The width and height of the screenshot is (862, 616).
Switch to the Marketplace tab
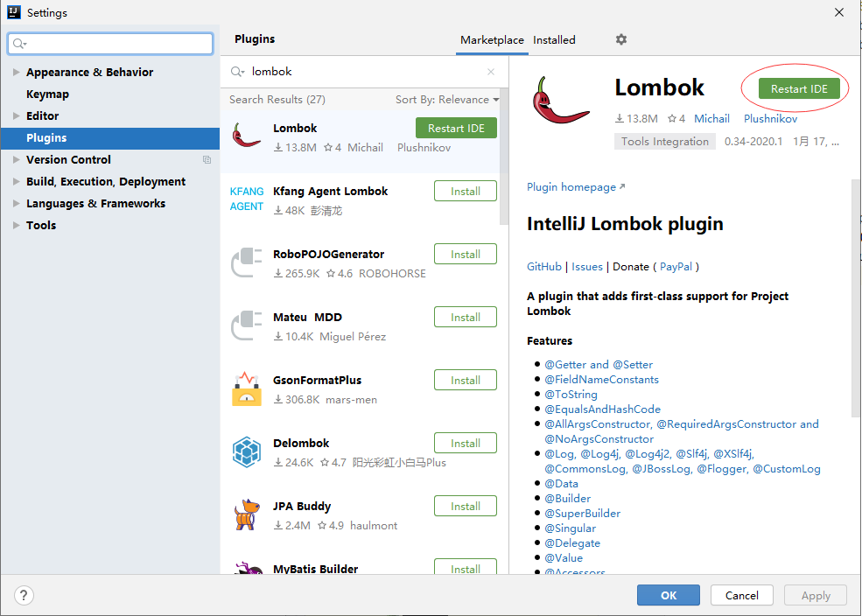(492, 40)
